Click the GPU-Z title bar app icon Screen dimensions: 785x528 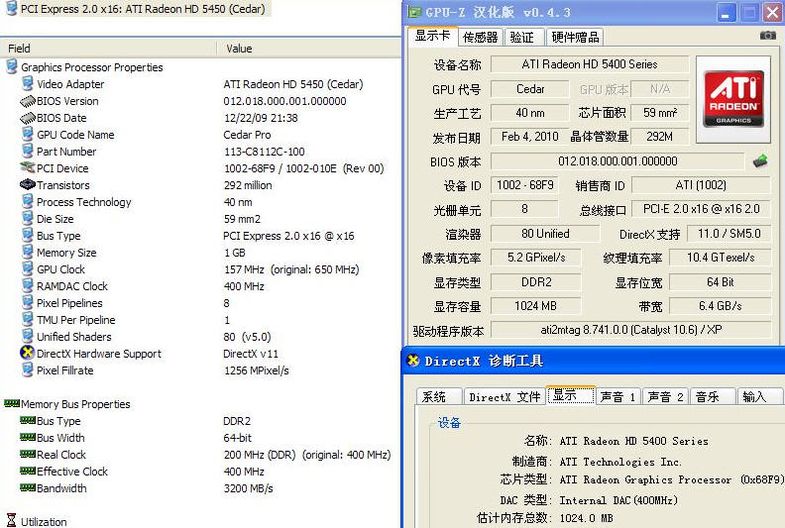414,12
